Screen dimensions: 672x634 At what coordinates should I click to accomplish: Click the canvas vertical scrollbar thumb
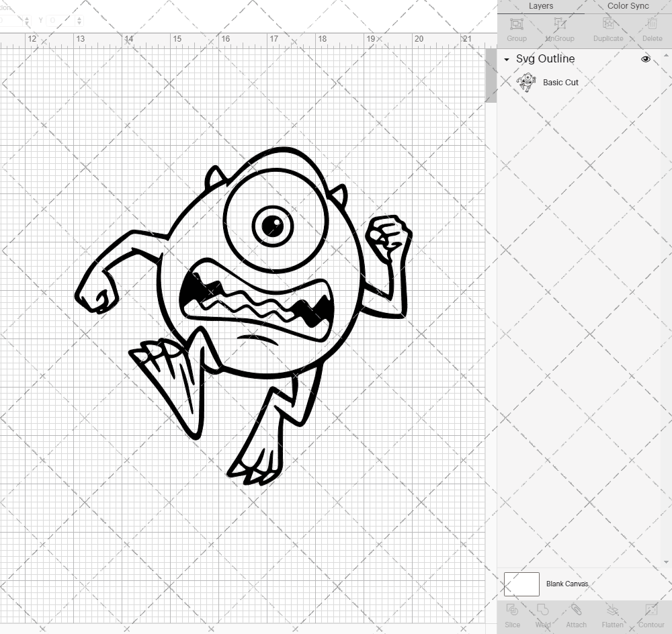(491, 75)
